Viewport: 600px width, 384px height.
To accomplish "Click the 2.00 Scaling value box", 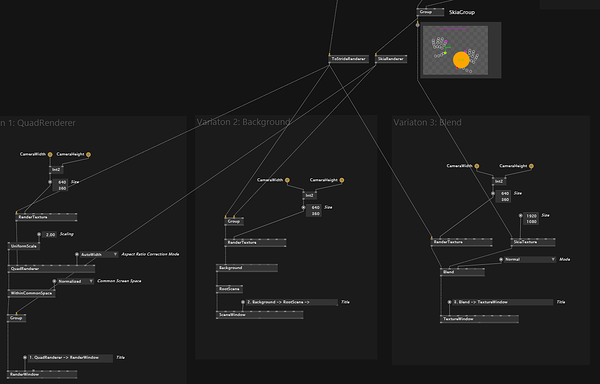I will point(49,234).
